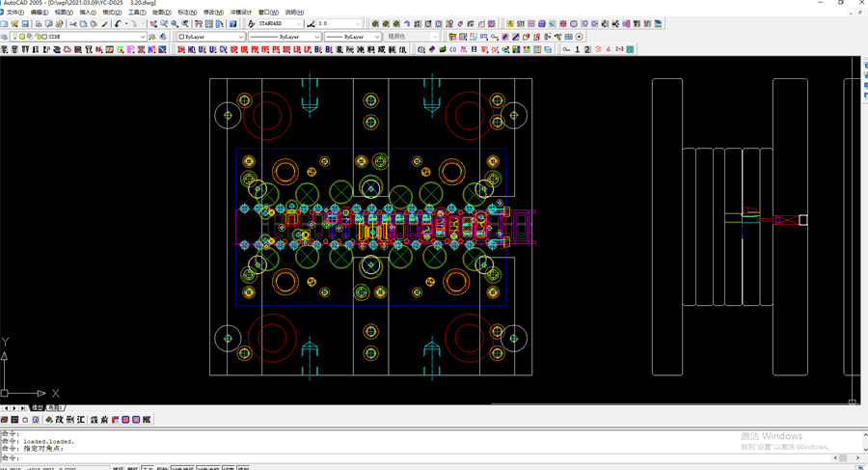Click the red number 3 toolbar icon

pyautogui.click(x=598, y=49)
